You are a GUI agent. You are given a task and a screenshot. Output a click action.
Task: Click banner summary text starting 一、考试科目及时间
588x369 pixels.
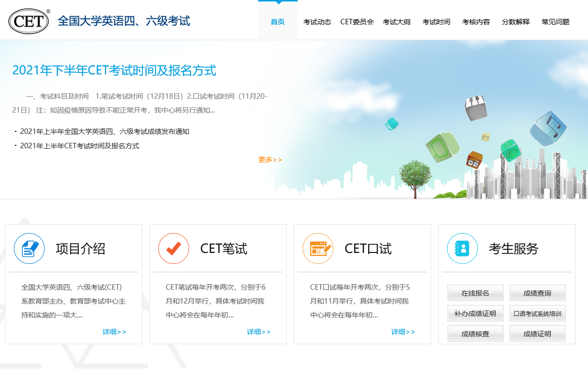tap(139, 103)
